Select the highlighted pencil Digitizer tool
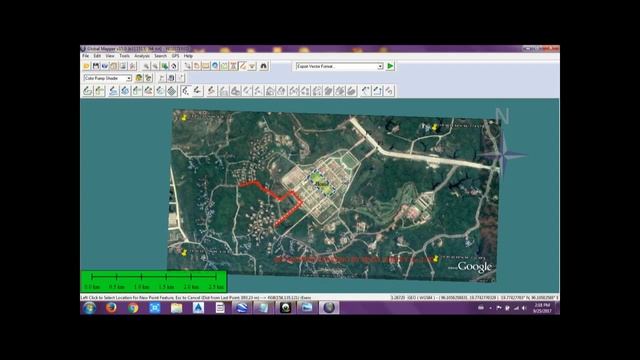The height and width of the screenshot is (360, 640). (x=243, y=66)
